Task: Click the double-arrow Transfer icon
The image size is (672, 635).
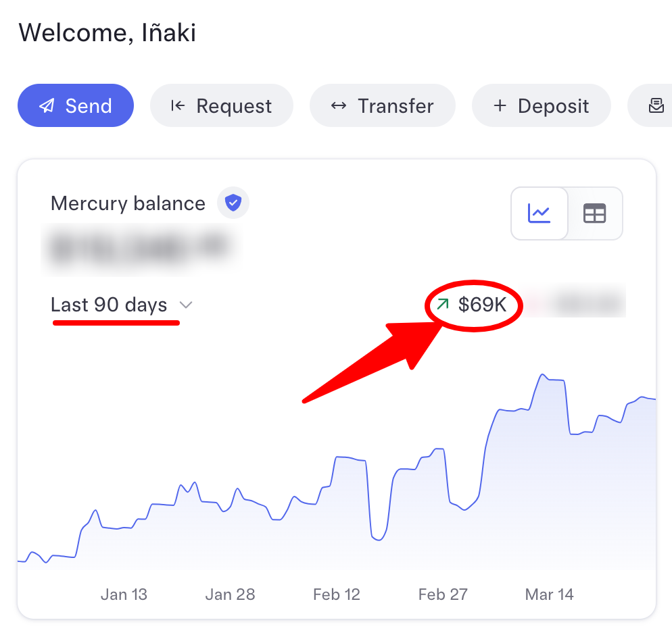Action: tap(339, 106)
